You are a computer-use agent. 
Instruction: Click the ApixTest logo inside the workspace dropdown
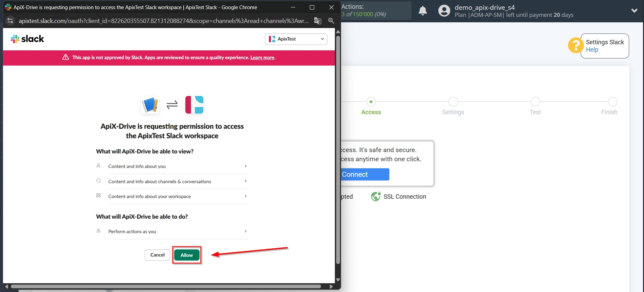(x=272, y=39)
